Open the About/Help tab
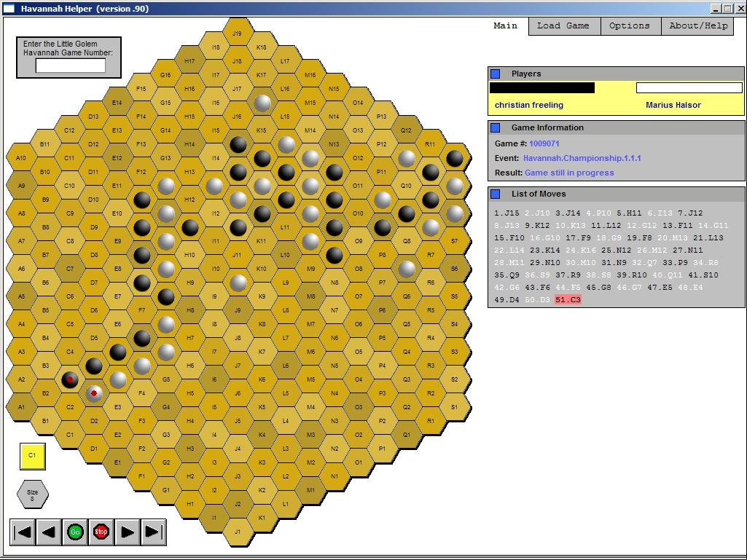 [x=698, y=25]
